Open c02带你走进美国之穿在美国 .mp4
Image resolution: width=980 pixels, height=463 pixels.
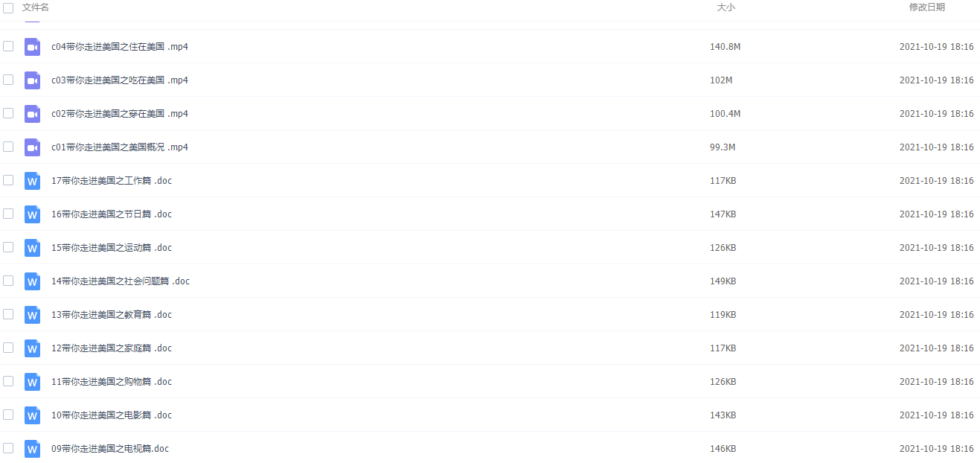point(120,114)
